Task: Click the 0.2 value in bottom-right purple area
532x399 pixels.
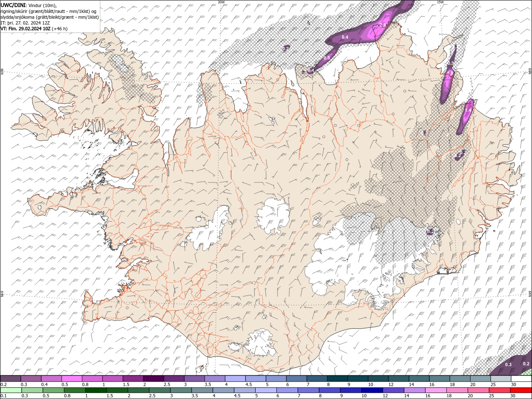Action: (526, 364)
